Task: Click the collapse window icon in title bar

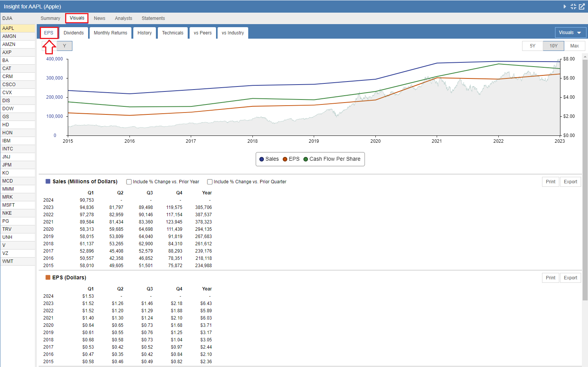Action: [573, 7]
